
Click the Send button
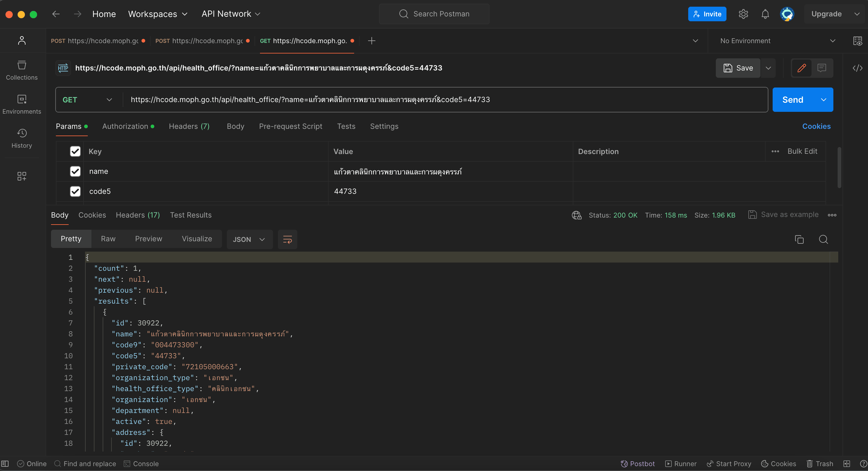792,100
